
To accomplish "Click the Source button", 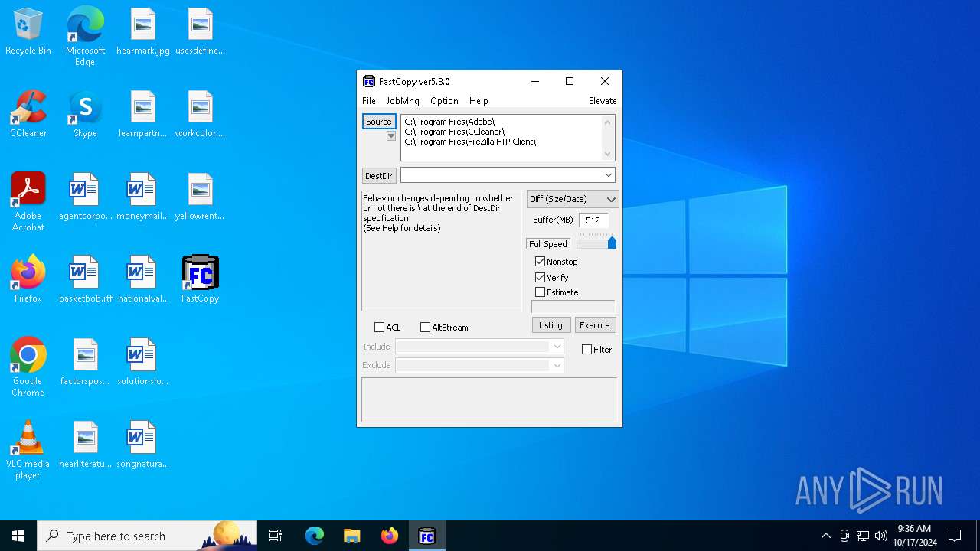I will coord(379,122).
